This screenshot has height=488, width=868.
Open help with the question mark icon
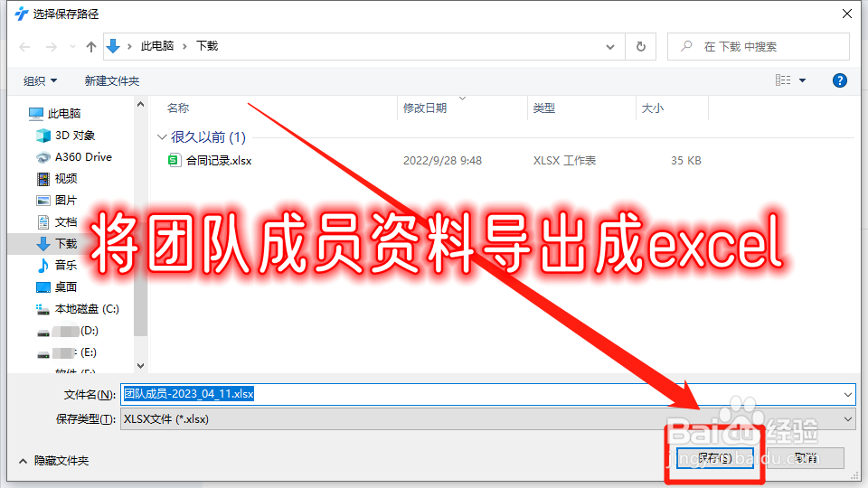point(840,80)
